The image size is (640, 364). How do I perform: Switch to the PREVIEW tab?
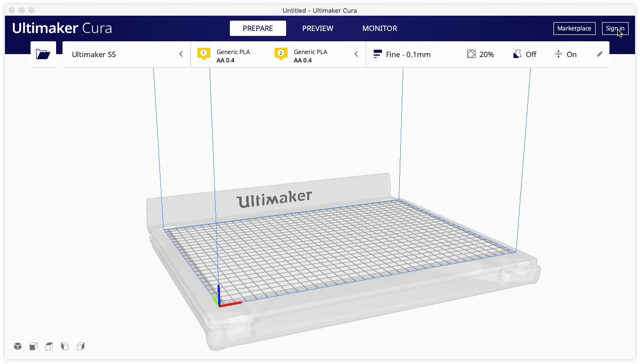[318, 28]
